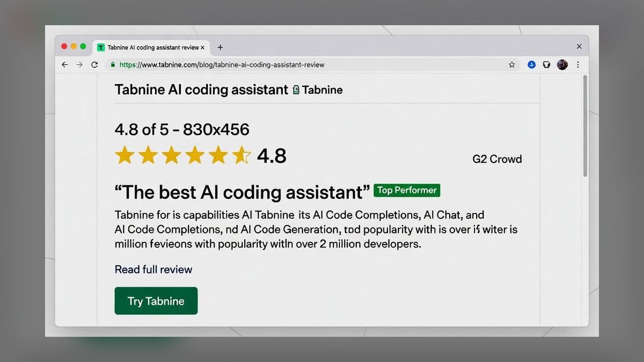The image size is (644, 362).
Task: Select the Tabnine AI coding assistant review tab
Action: [151, 47]
